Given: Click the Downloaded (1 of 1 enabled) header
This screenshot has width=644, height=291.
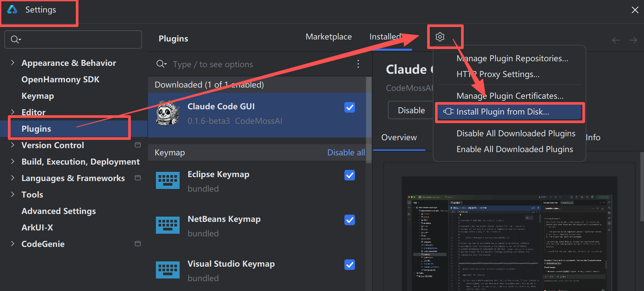Looking at the screenshot, I should click(x=209, y=85).
